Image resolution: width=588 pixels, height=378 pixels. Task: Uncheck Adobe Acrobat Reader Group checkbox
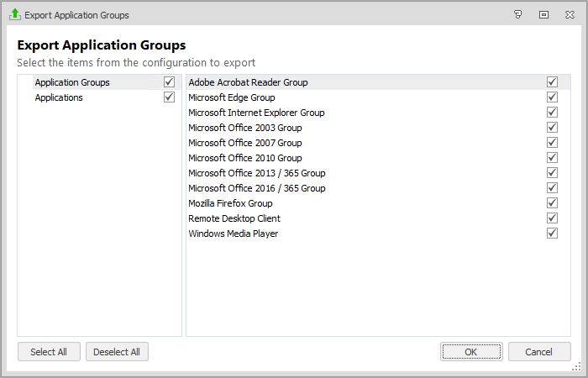pos(552,82)
